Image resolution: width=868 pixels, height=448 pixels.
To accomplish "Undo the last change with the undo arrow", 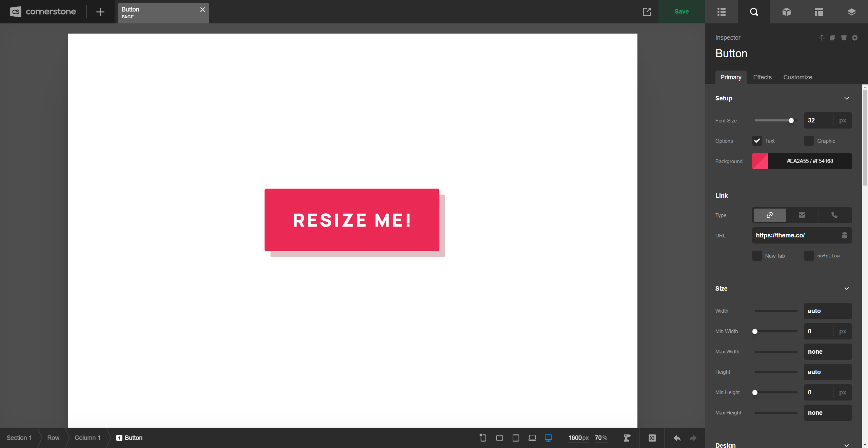I will 677,437.
